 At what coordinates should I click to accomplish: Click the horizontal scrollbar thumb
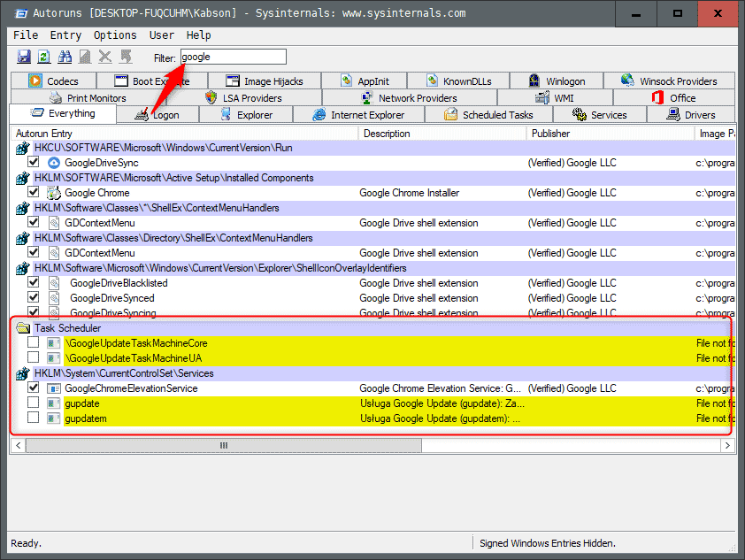pyautogui.click(x=224, y=446)
